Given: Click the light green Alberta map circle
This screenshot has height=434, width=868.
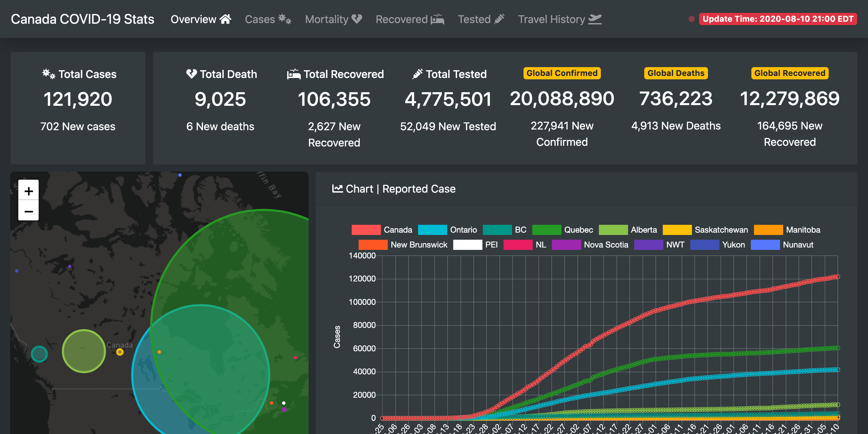Looking at the screenshot, I should 84,351.
